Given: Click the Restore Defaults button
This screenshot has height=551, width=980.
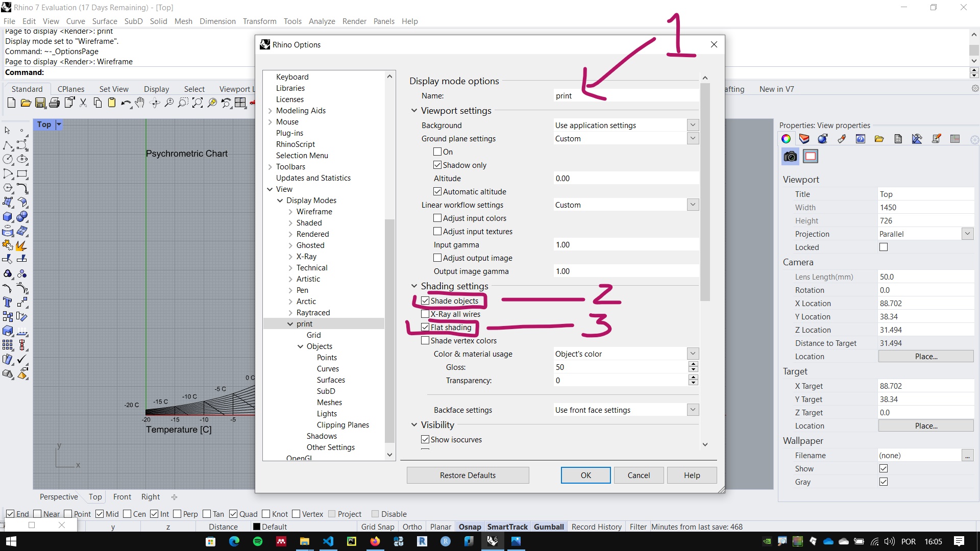Looking at the screenshot, I should point(468,475).
